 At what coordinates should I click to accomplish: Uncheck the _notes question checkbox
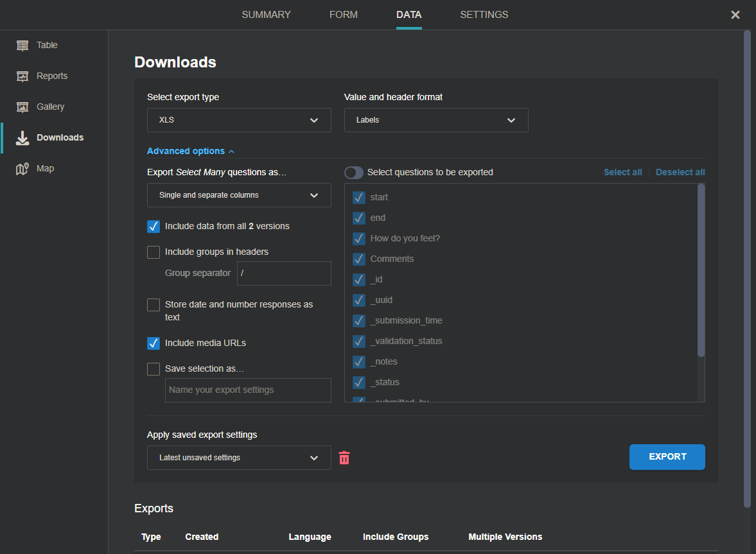[x=358, y=361]
